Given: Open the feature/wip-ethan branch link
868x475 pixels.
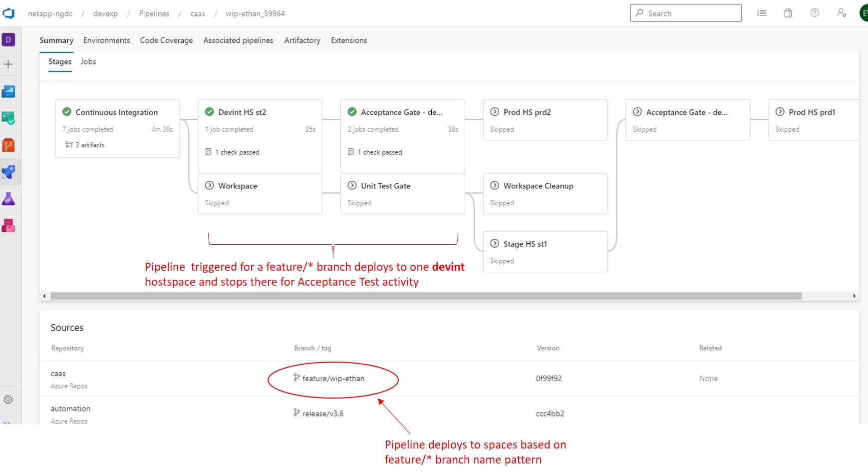Looking at the screenshot, I should click(333, 379).
